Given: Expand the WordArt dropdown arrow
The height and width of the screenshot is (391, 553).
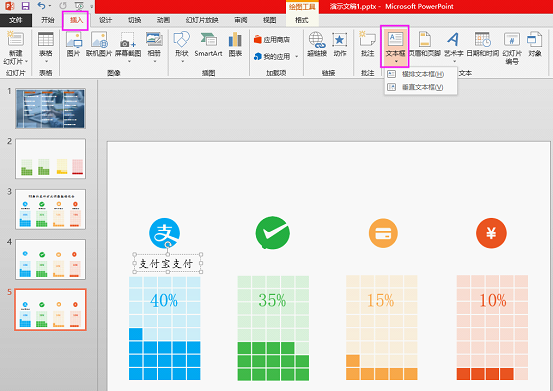Looking at the screenshot, I should pos(454,61).
